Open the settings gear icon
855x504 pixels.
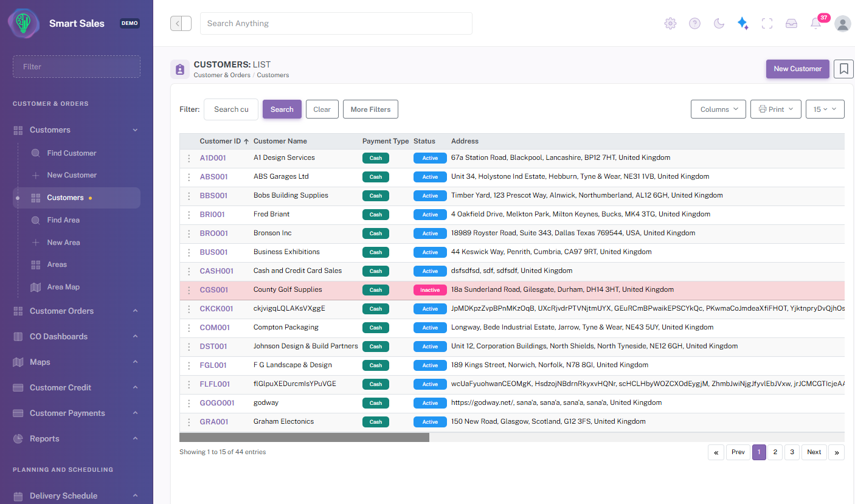pos(670,23)
